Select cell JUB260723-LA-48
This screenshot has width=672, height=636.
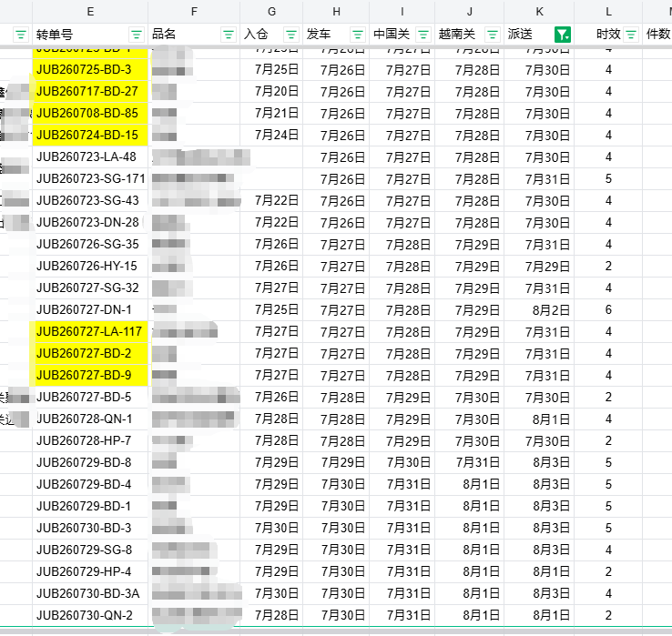point(90,156)
